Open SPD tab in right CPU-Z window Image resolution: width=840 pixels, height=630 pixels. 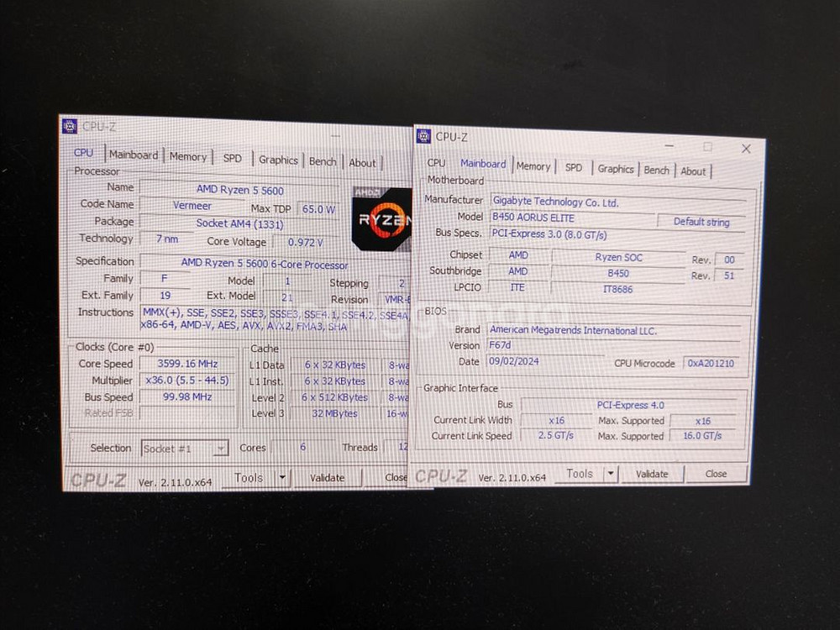click(573, 168)
